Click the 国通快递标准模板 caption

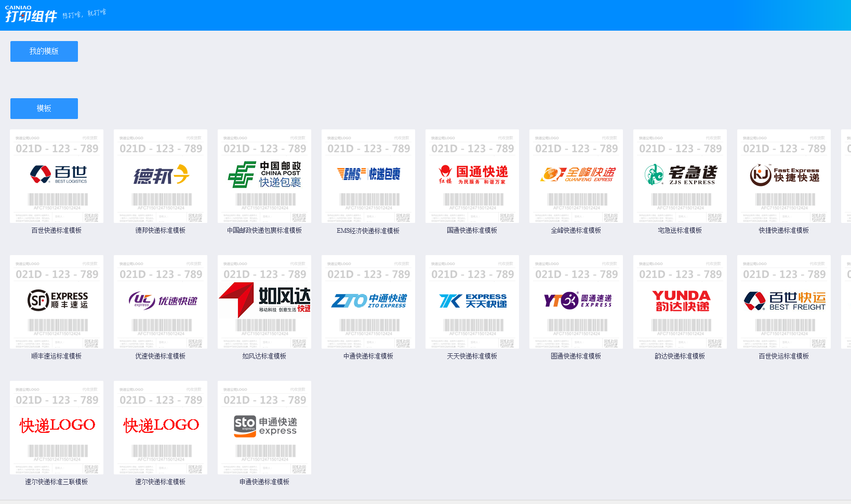[472, 230]
